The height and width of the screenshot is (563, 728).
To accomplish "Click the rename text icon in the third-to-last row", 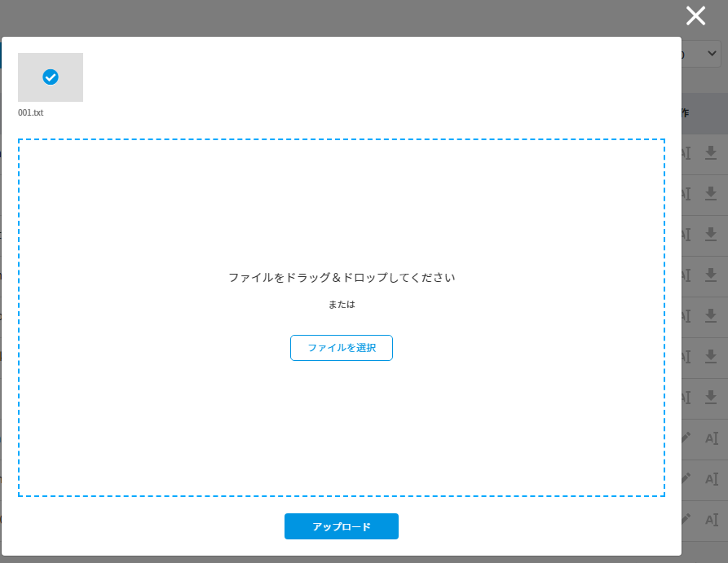I will click(711, 438).
